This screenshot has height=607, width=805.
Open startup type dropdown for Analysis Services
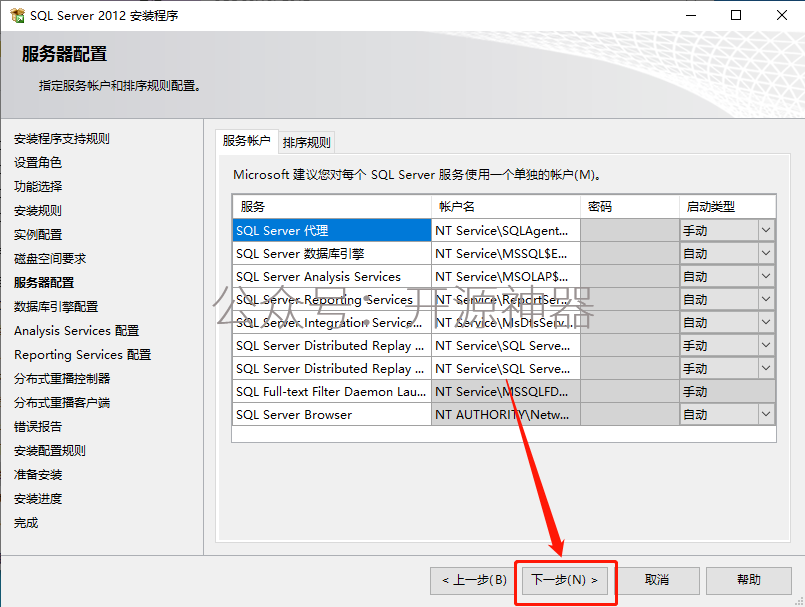pyautogui.click(x=766, y=277)
